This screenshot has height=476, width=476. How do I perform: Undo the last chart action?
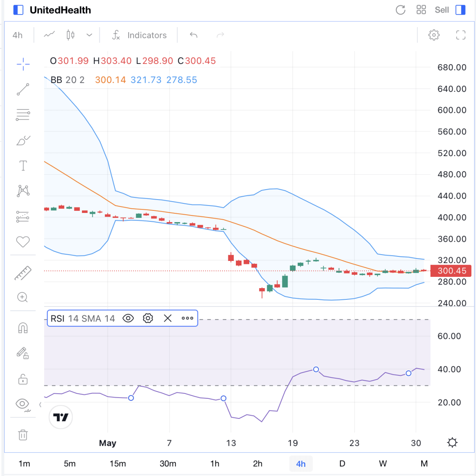coord(194,35)
